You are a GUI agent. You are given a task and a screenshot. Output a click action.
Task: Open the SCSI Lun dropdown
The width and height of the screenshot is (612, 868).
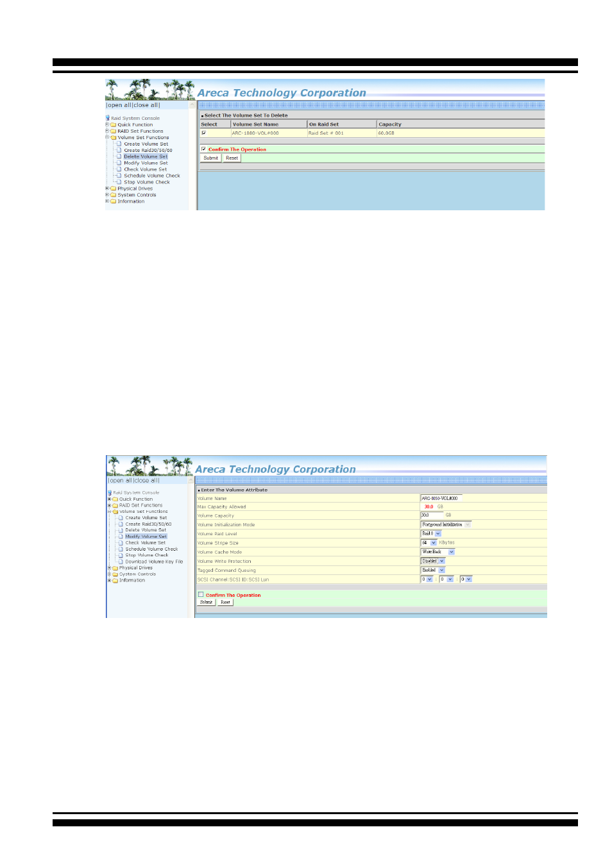(466, 579)
